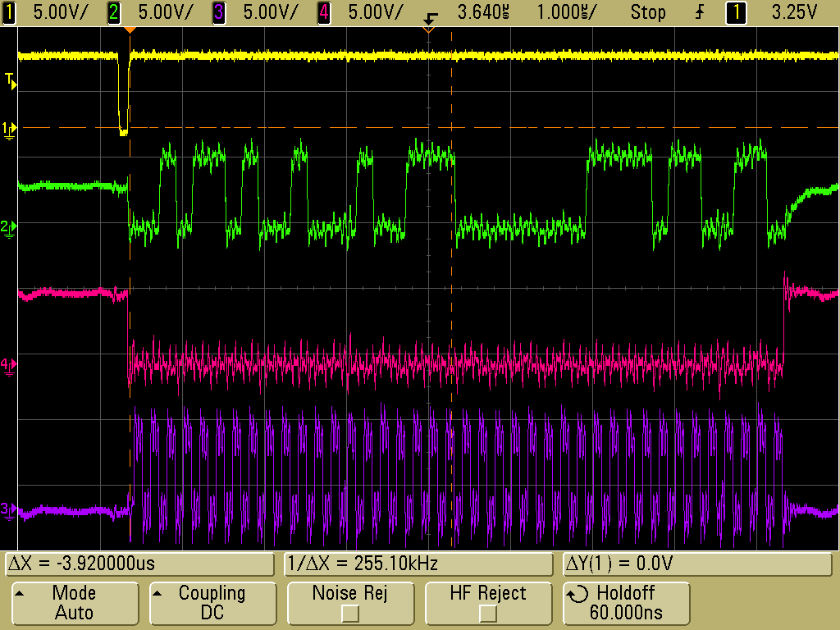The image size is (840, 630).
Task: Click the 3.25V trigger level value
Action: (794, 12)
